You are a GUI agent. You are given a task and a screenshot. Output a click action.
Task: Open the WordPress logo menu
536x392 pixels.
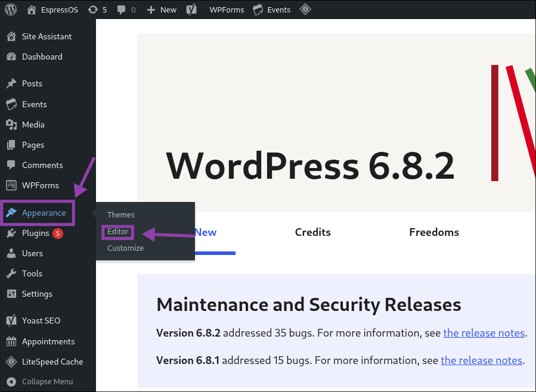click(11, 10)
